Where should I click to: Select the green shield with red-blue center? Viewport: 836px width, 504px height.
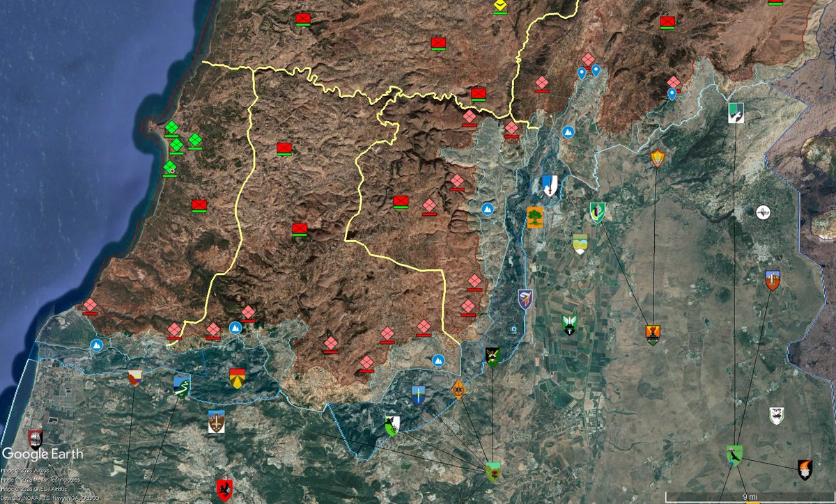tap(598, 212)
